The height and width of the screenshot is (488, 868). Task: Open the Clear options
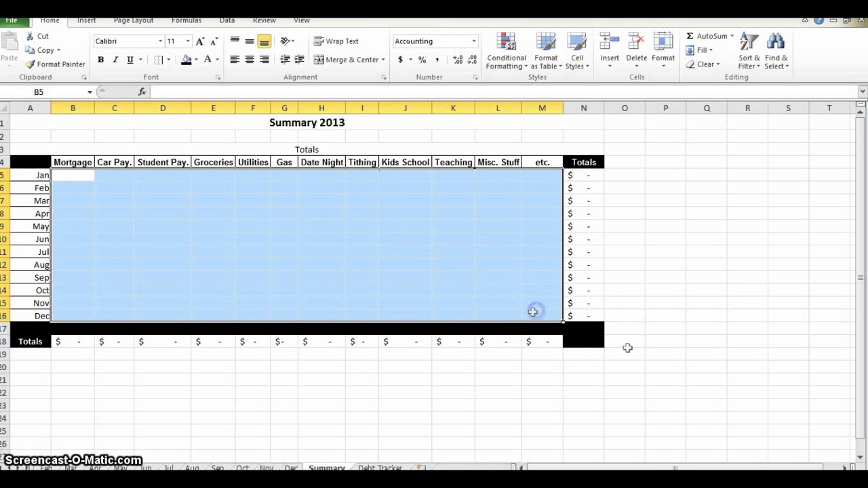[x=702, y=64]
